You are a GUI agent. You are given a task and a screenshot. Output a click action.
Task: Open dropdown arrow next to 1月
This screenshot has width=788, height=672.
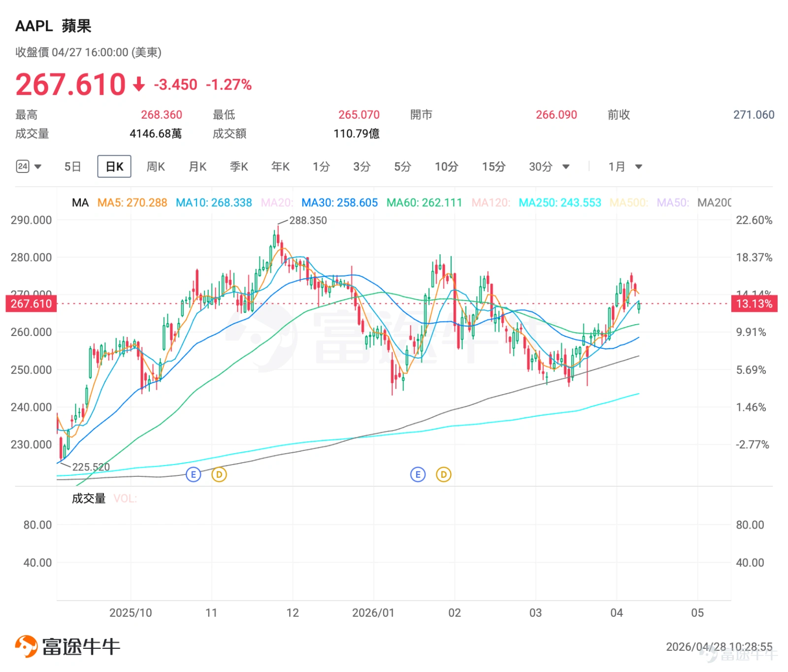click(639, 167)
